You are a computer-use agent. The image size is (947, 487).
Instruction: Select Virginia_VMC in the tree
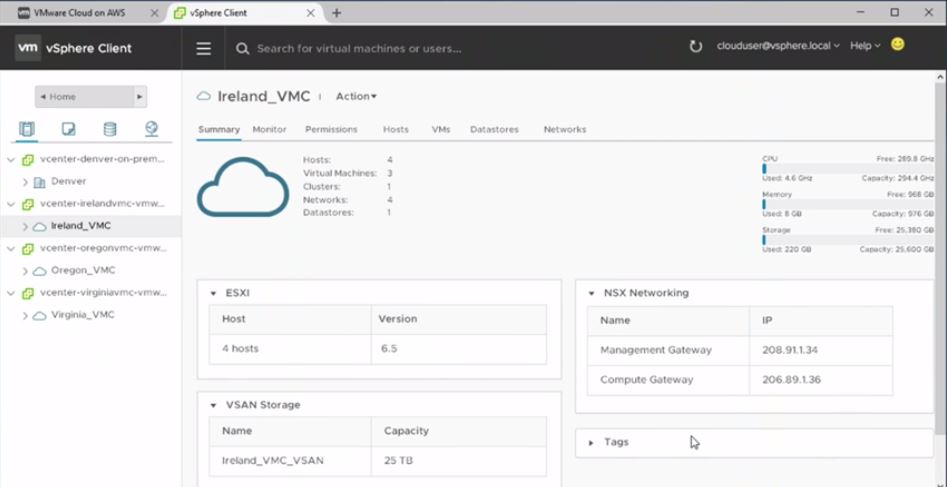point(83,315)
